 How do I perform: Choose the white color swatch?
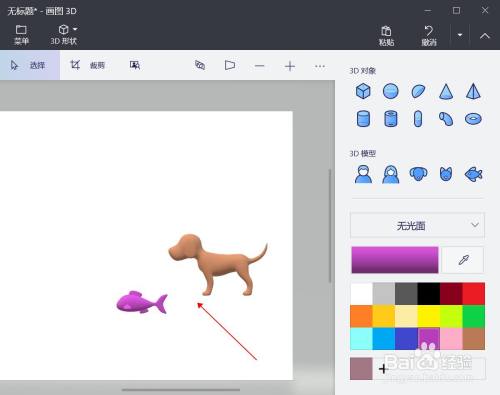(361, 294)
